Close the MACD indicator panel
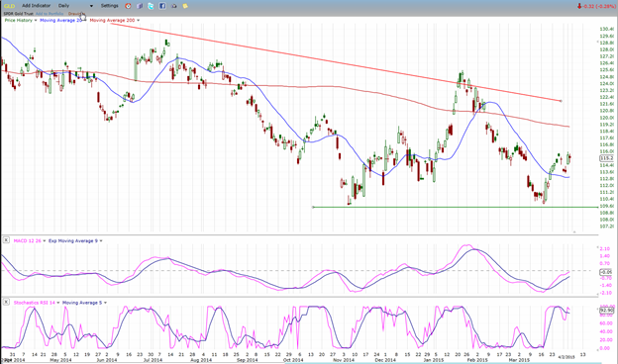The height and width of the screenshot is (364, 618). click(x=6, y=240)
